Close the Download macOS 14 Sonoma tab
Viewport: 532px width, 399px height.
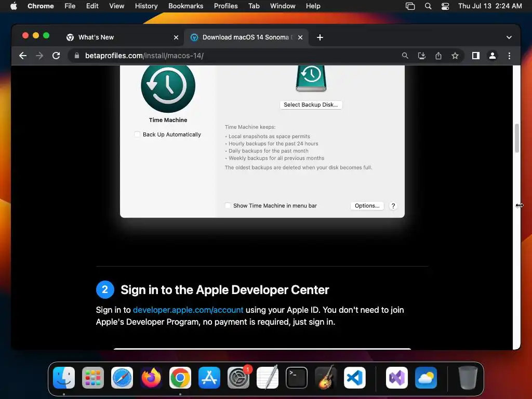(300, 37)
